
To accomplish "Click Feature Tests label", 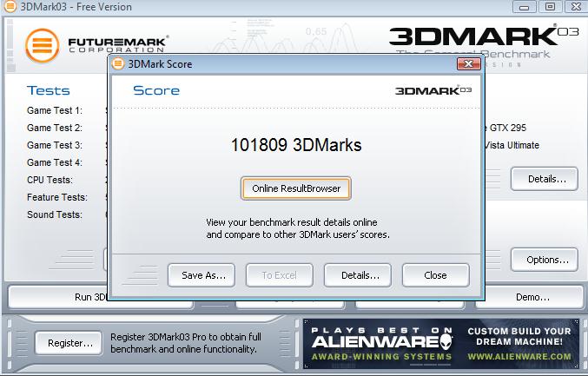I will point(57,197).
